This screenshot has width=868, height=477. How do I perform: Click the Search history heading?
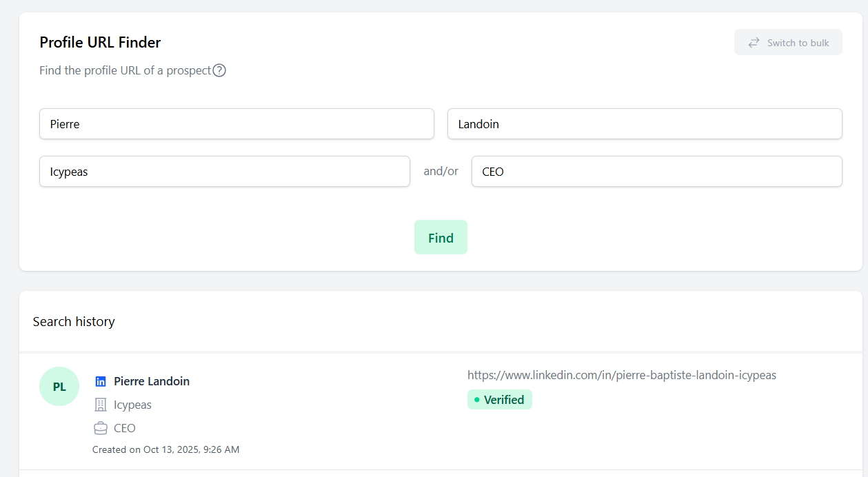[74, 322]
